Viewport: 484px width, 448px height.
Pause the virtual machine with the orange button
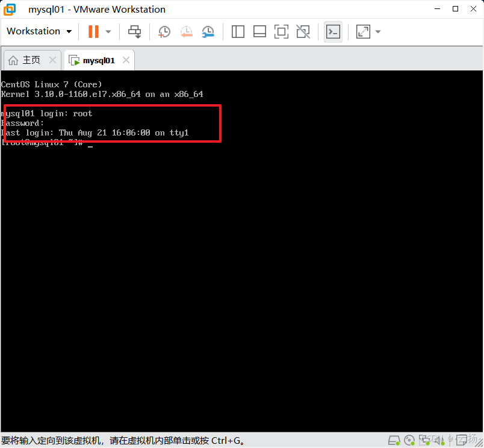pyautogui.click(x=93, y=31)
